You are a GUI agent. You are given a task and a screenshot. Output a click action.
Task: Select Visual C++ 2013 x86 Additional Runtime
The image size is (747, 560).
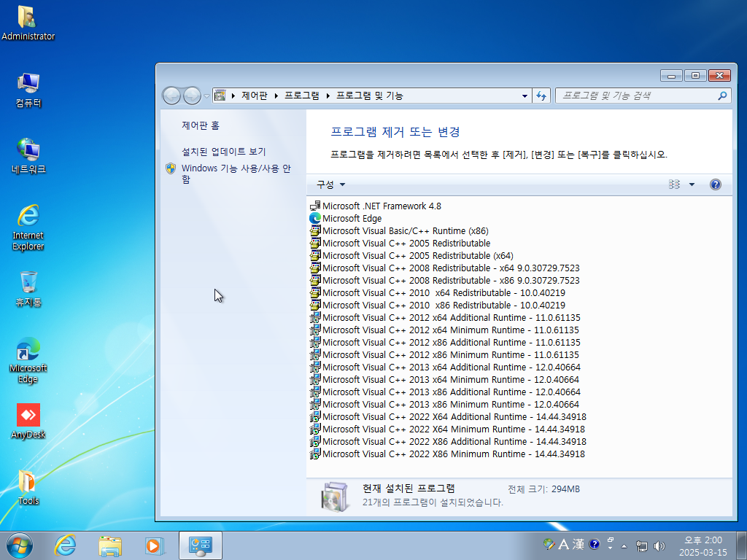(445, 392)
